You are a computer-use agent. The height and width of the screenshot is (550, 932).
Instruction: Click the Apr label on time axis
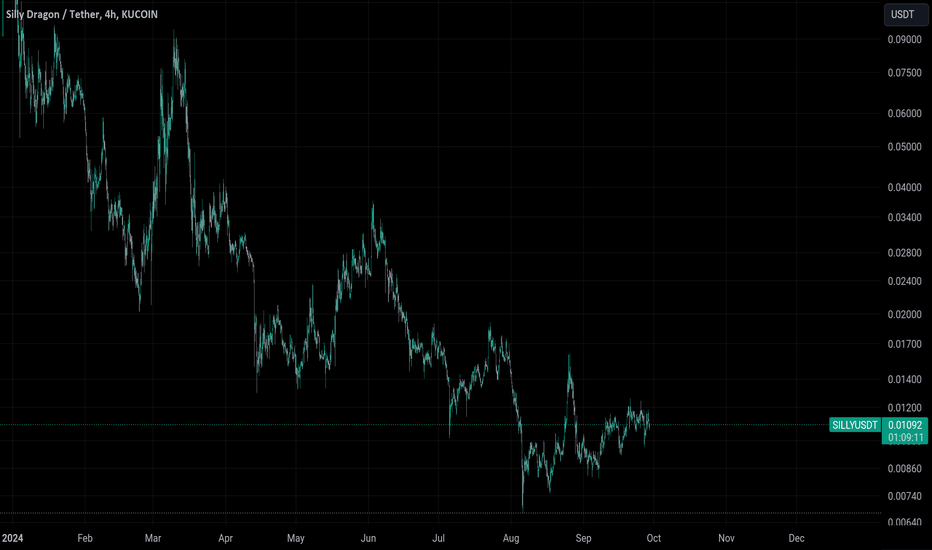pos(225,538)
